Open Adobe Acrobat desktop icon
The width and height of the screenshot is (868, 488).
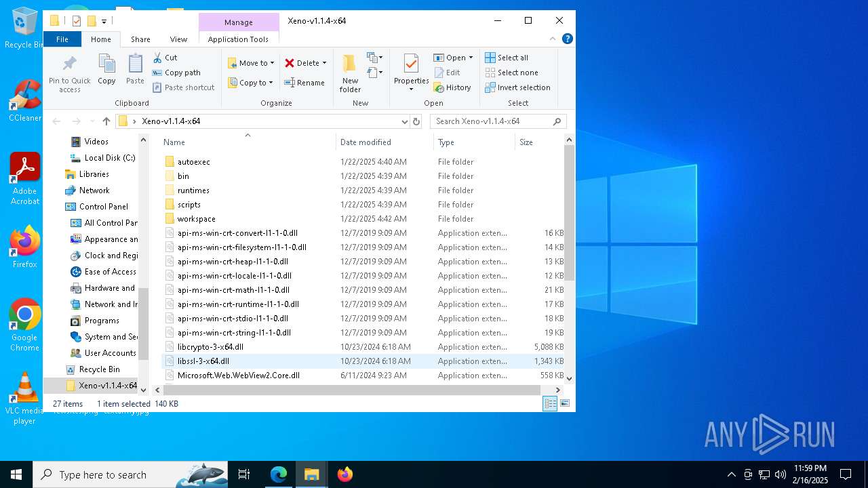click(x=25, y=179)
